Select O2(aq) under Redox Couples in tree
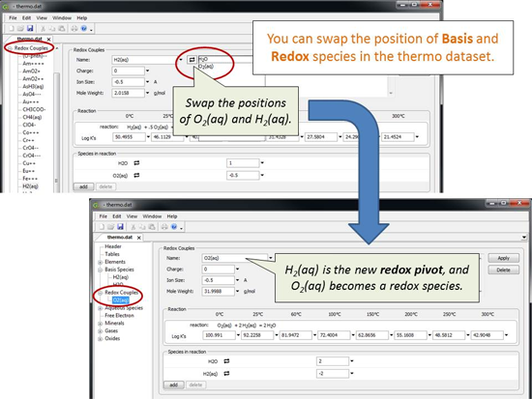 [121, 300]
